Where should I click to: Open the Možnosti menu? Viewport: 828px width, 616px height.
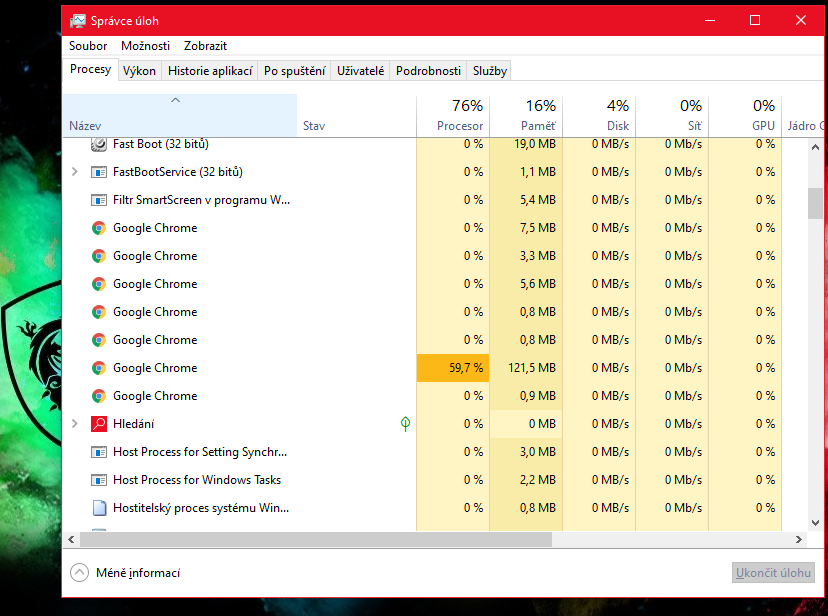click(145, 46)
